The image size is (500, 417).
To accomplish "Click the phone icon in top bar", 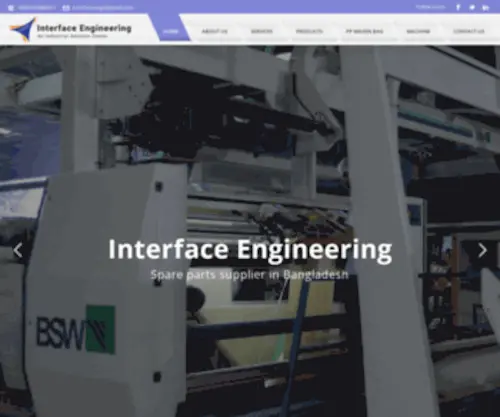I will (11, 8).
